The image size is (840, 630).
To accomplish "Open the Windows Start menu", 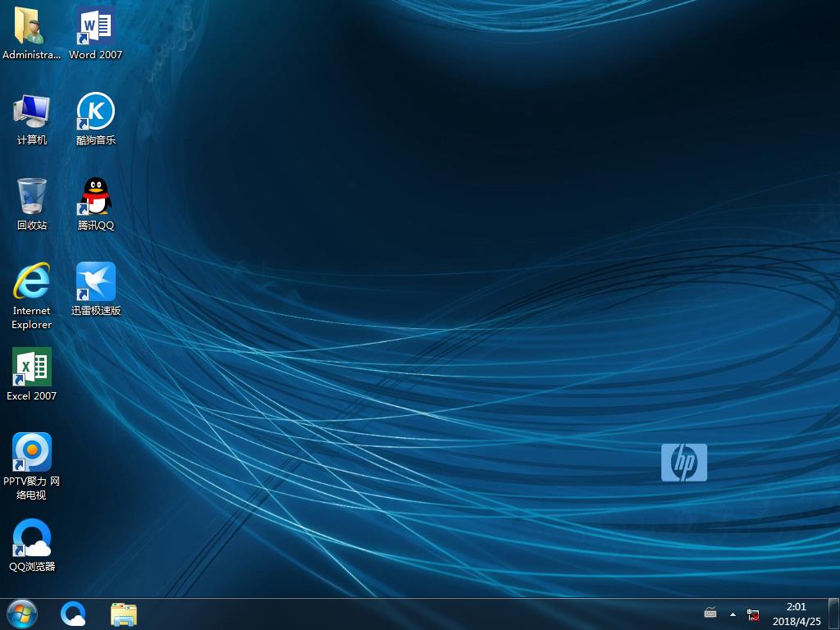I will tap(22, 614).
